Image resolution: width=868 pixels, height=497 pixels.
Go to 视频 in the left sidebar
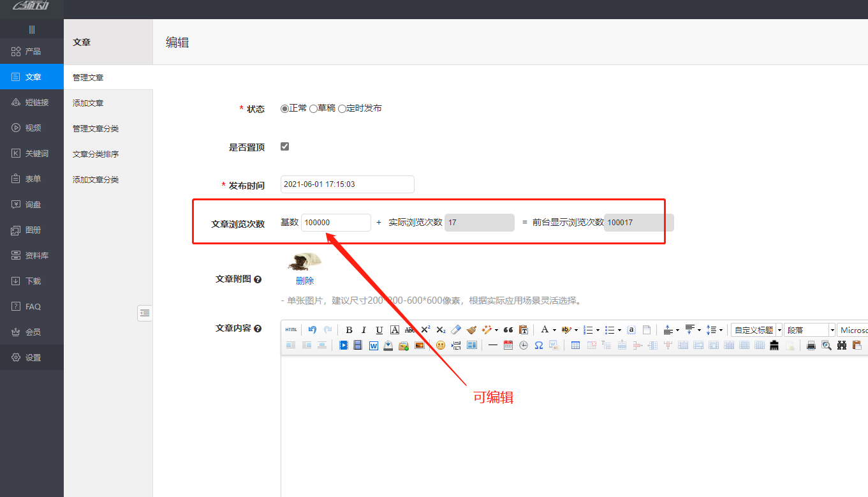click(x=33, y=128)
